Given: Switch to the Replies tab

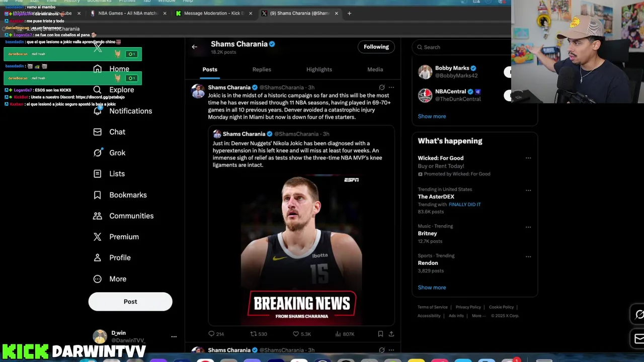Looking at the screenshot, I should pos(262,69).
